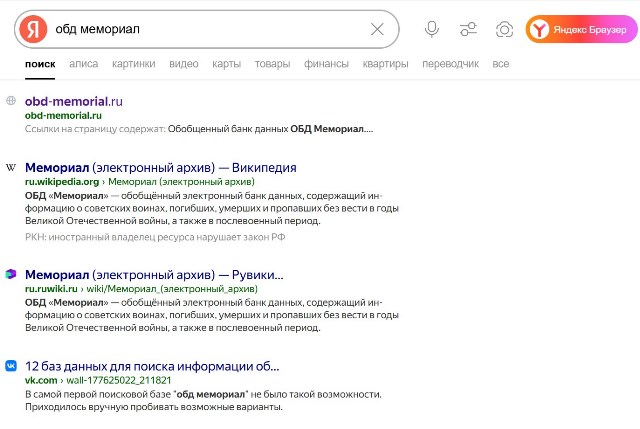Switch to the 'товары' tab
Screen dimensions: 640x429
[272, 64]
